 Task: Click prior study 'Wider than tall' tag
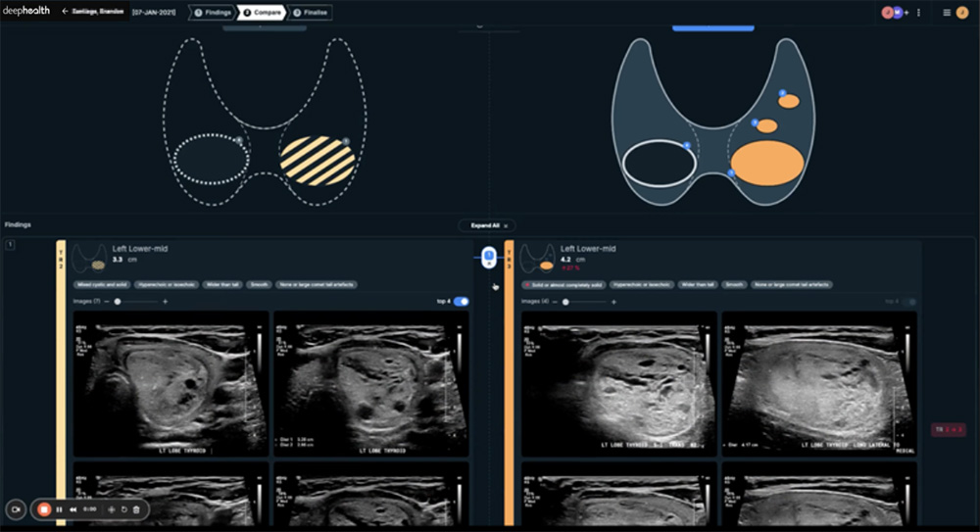(222, 284)
